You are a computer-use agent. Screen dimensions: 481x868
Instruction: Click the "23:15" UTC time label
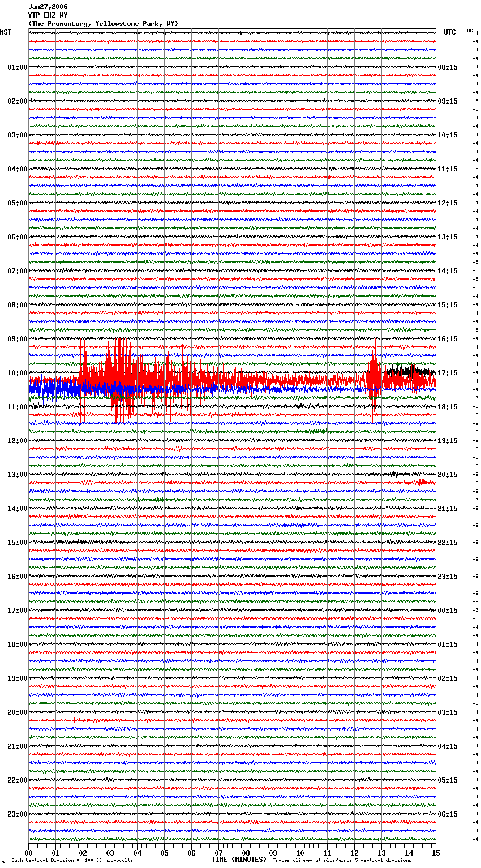click(448, 577)
